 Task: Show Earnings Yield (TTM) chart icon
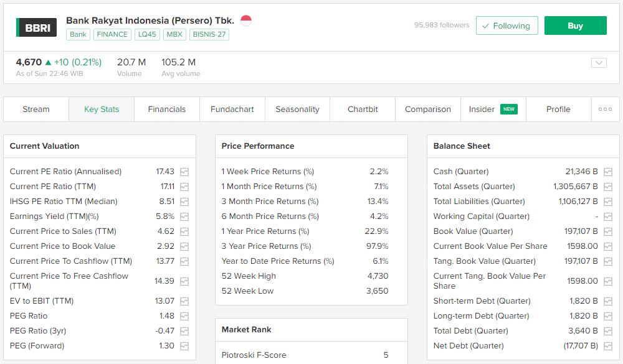tap(184, 217)
